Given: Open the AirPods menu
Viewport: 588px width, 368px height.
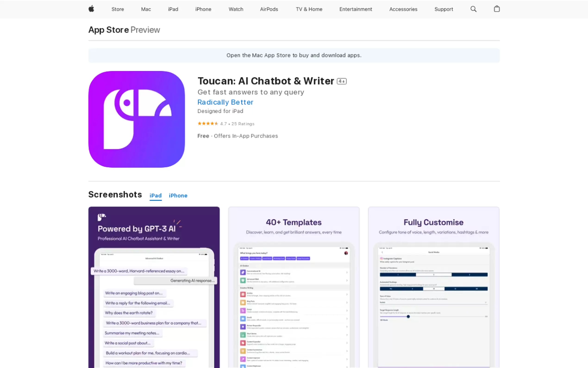Looking at the screenshot, I should (x=269, y=9).
